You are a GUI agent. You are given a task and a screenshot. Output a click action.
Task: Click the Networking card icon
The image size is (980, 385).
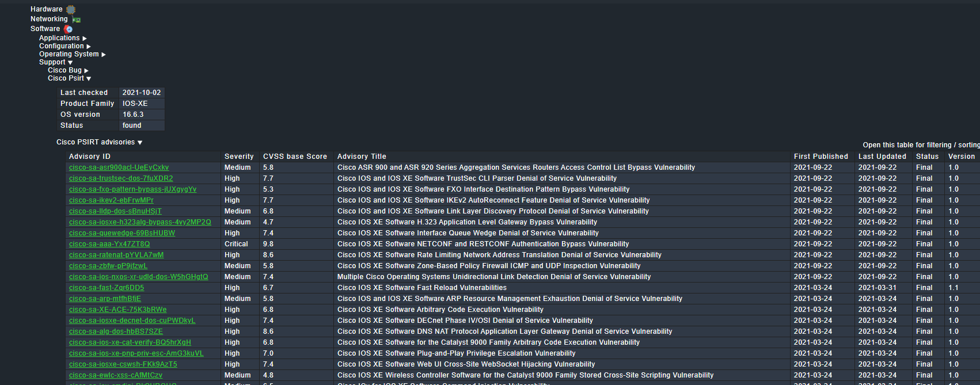click(77, 20)
